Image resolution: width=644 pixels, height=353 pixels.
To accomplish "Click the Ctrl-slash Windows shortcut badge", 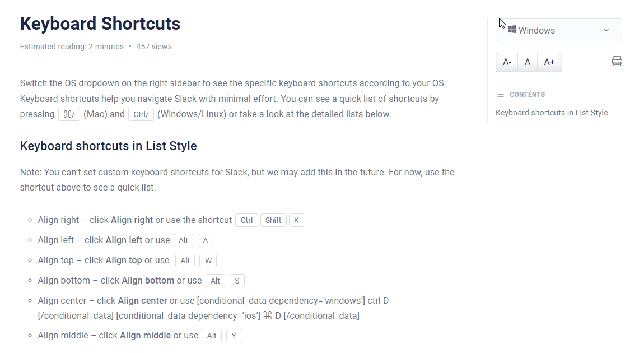I will [141, 114].
